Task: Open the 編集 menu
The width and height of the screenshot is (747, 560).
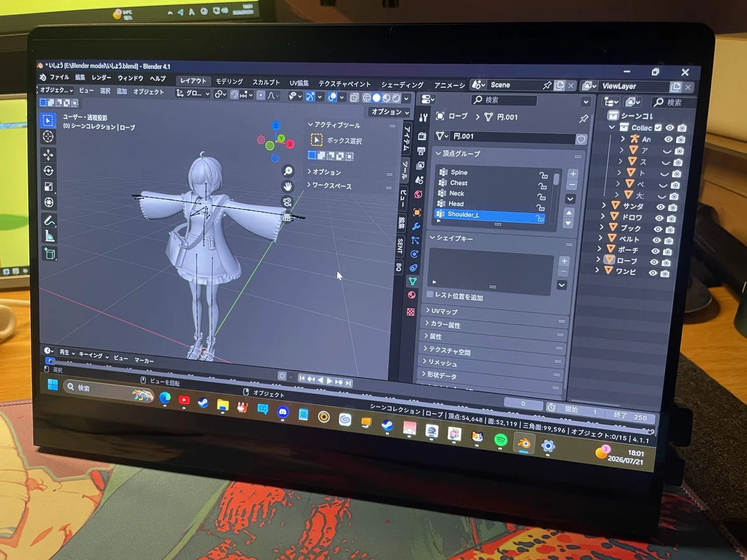Action: click(x=80, y=78)
